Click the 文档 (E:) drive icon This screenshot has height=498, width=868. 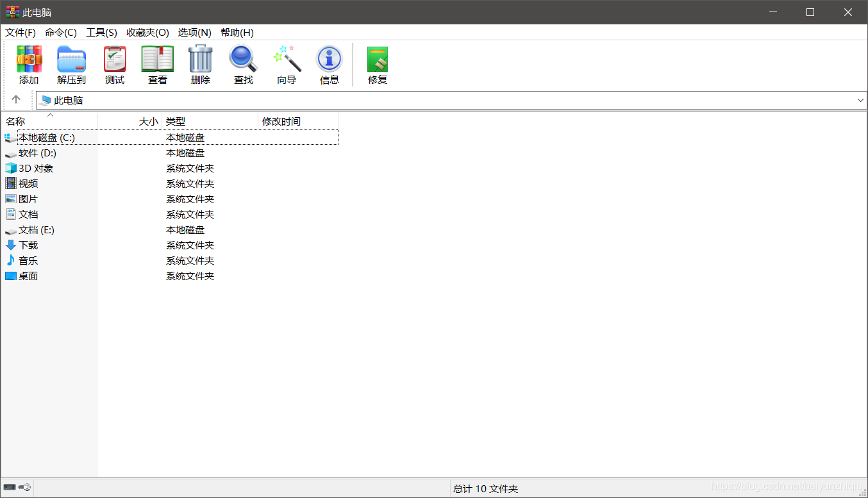click(11, 231)
